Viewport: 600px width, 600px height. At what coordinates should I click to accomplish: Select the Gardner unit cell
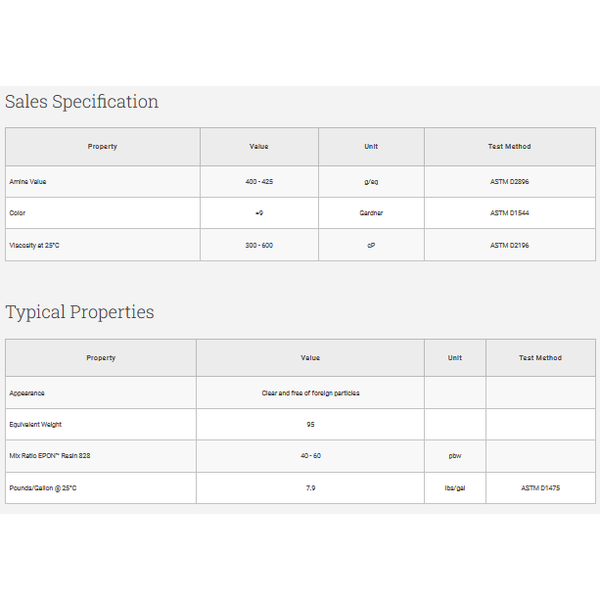click(x=371, y=213)
